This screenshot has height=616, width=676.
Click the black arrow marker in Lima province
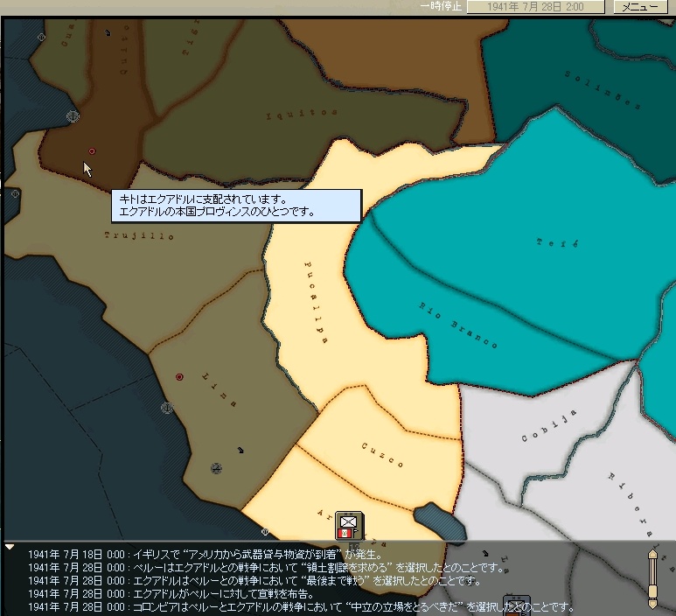click(x=240, y=451)
